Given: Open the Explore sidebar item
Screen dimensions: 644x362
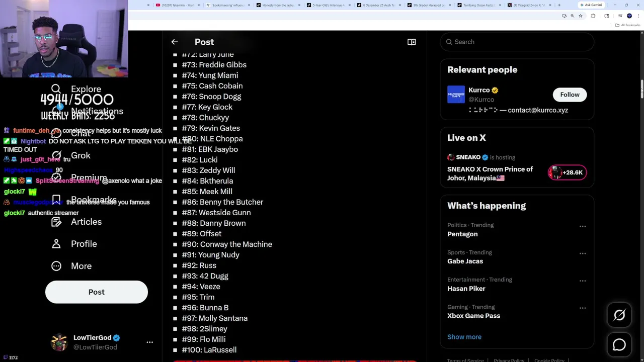Looking at the screenshot, I should [x=76, y=89].
